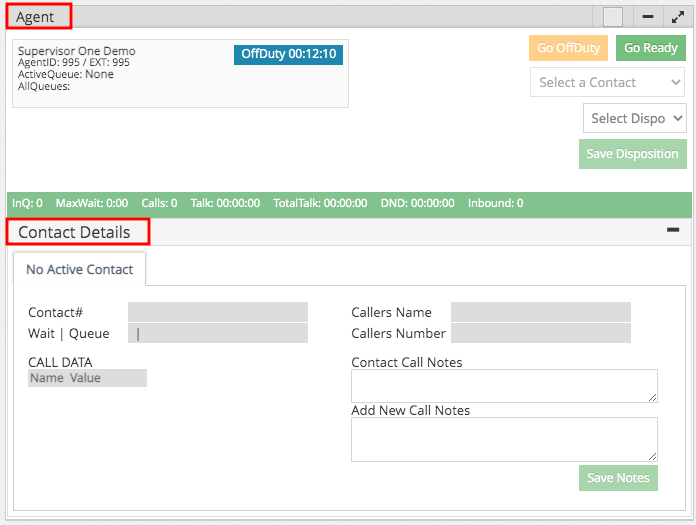
Task: Click the Calls: 0 statistic
Action: pos(159,203)
